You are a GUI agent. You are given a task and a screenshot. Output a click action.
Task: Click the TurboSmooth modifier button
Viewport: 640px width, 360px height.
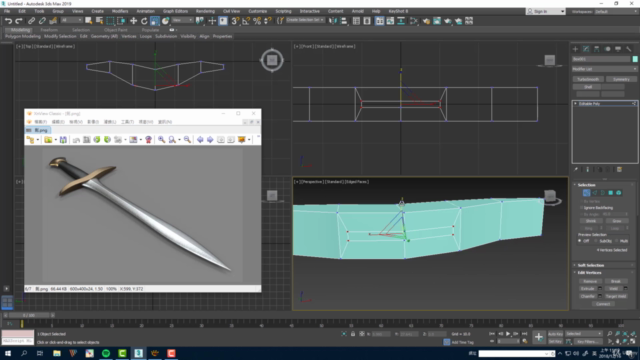pos(588,79)
